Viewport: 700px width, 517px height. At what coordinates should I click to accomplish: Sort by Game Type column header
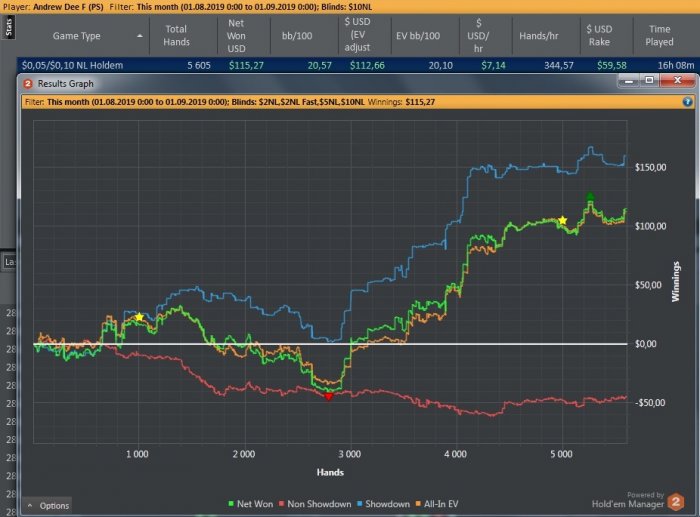pyautogui.click(x=83, y=36)
